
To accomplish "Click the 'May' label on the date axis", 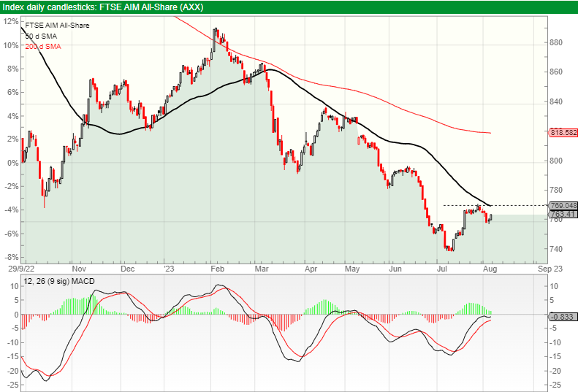I will [352, 269].
